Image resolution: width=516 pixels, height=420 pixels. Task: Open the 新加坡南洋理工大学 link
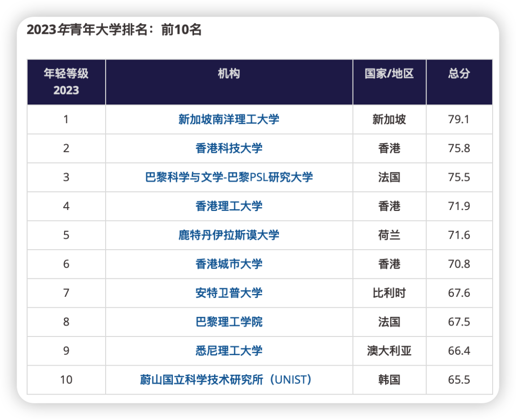pos(229,120)
